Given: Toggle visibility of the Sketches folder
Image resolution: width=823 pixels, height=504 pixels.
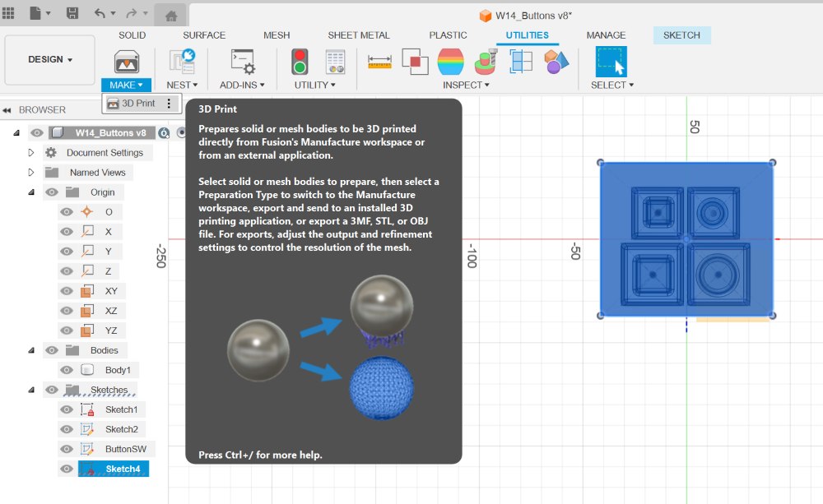Looking at the screenshot, I should tap(51, 390).
